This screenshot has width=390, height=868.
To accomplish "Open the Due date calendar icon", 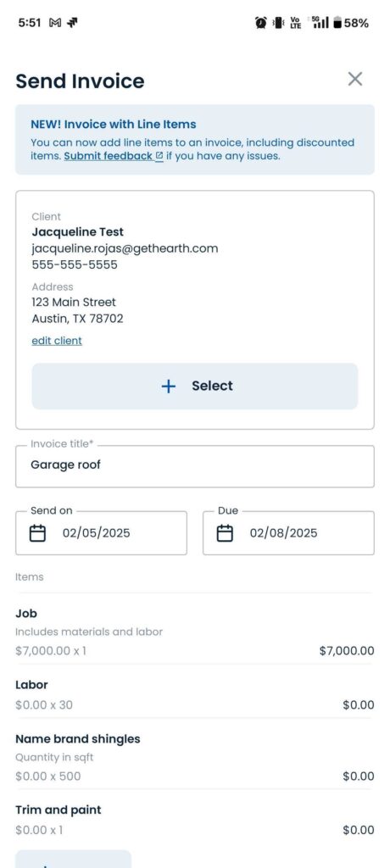I will (225, 534).
